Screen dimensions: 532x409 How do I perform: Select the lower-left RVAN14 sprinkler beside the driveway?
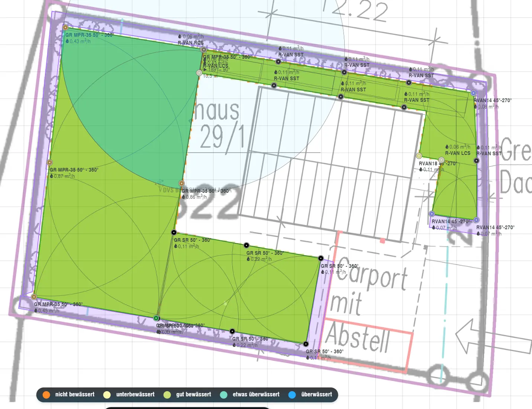click(432, 214)
